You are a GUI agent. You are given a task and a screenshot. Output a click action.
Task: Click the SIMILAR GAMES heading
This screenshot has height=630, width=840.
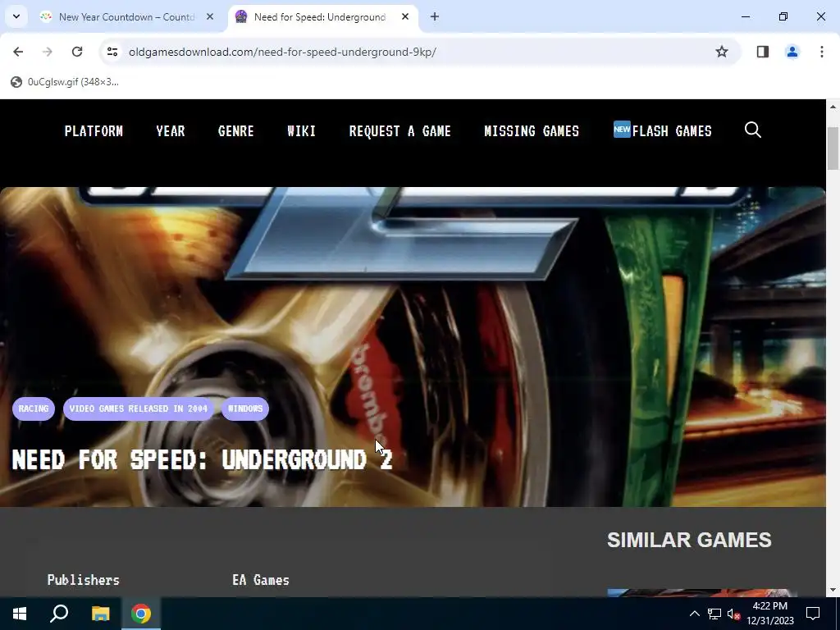coord(689,540)
